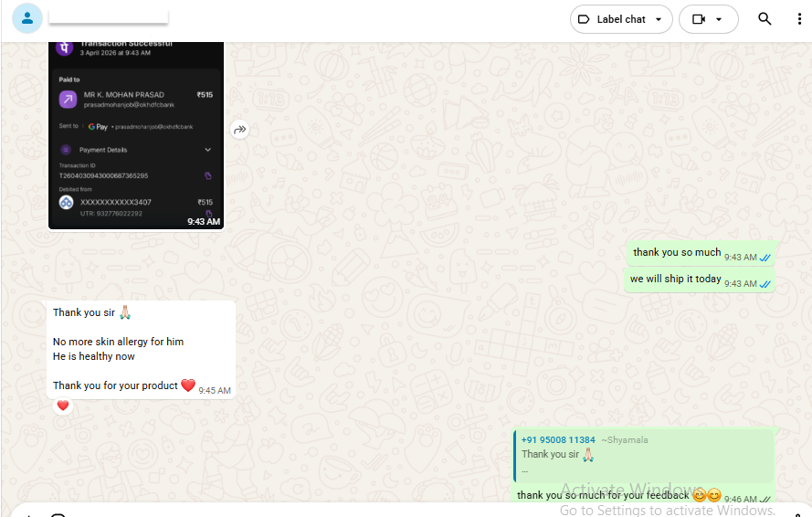Click the heart reaction under message
812x517 pixels.
[63, 406]
